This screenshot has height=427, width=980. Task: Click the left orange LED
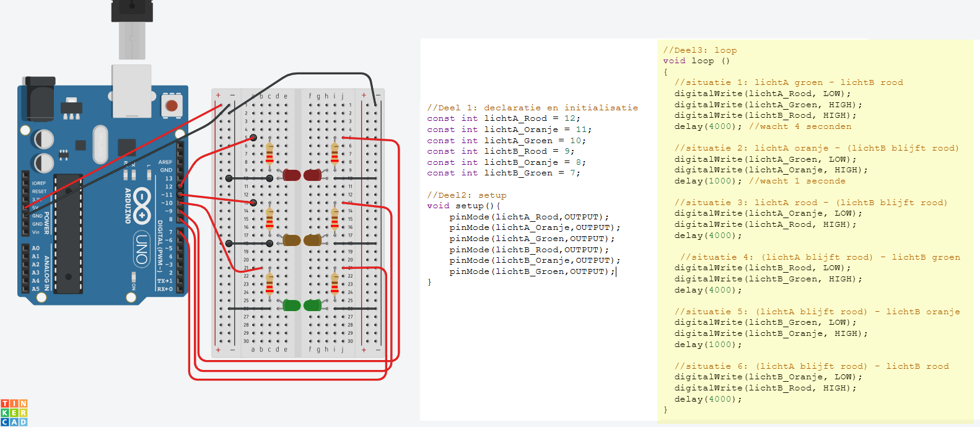292,240
